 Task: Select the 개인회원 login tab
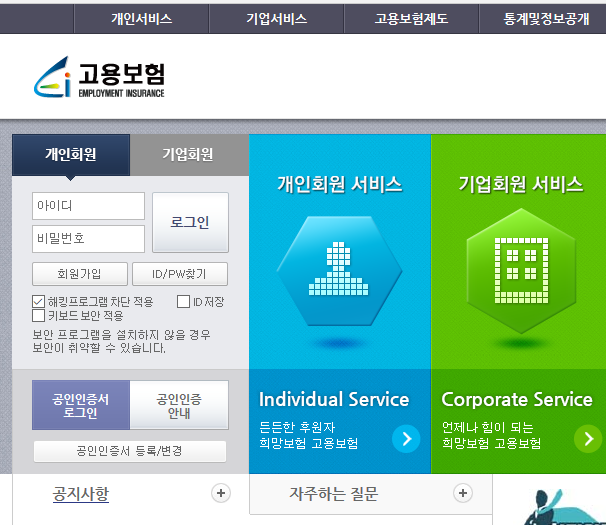[71, 155]
